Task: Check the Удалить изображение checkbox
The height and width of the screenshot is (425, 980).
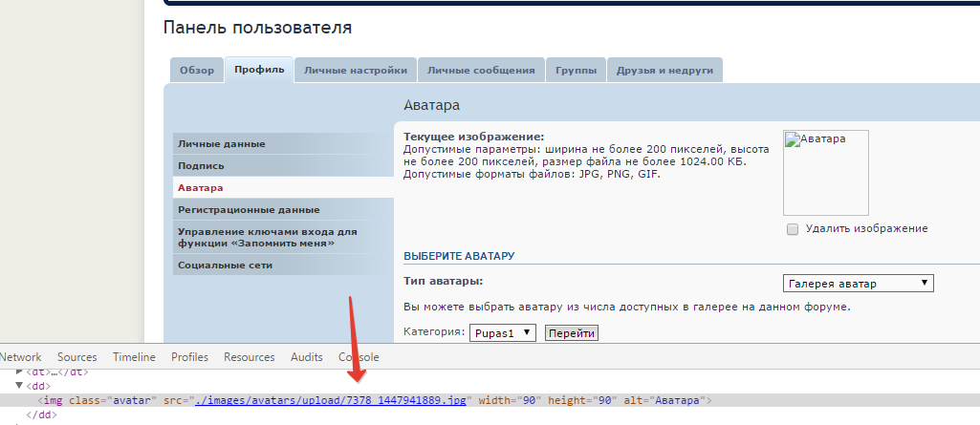Action: [792, 229]
